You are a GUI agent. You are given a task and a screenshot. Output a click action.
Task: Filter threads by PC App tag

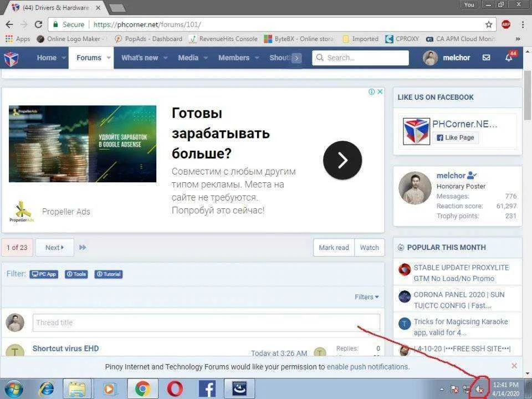tap(44, 274)
